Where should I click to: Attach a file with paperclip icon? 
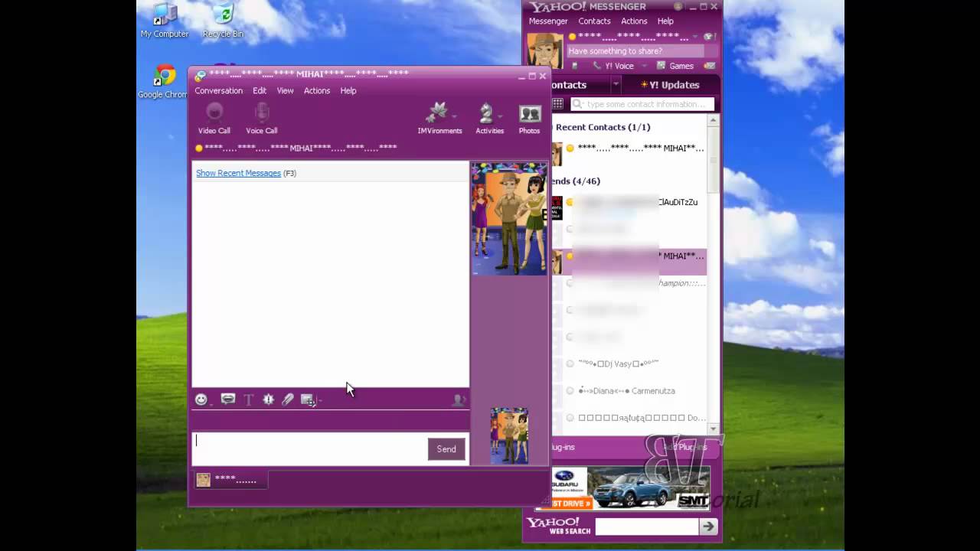pyautogui.click(x=288, y=399)
